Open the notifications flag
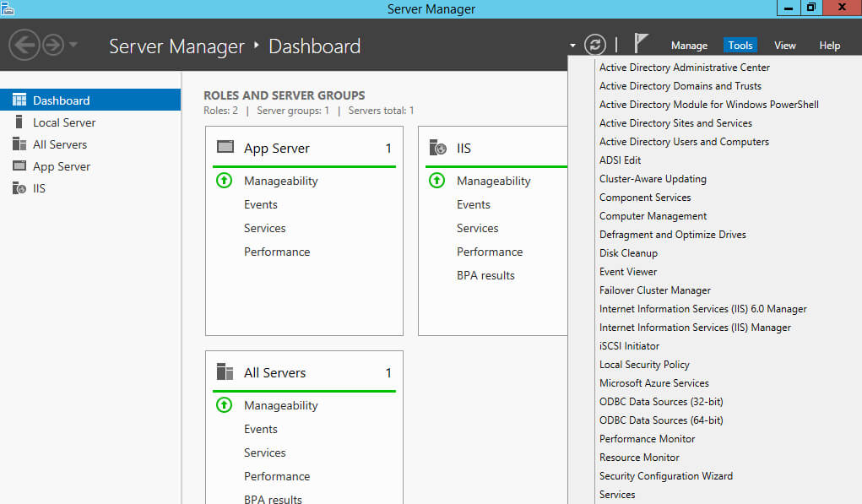This screenshot has height=504, width=862. pos(641,43)
